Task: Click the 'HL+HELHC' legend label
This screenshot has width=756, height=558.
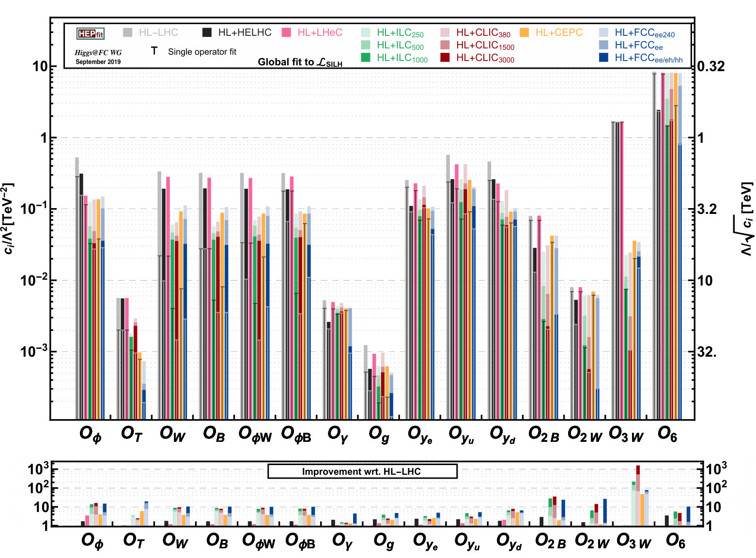Action: point(245,32)
